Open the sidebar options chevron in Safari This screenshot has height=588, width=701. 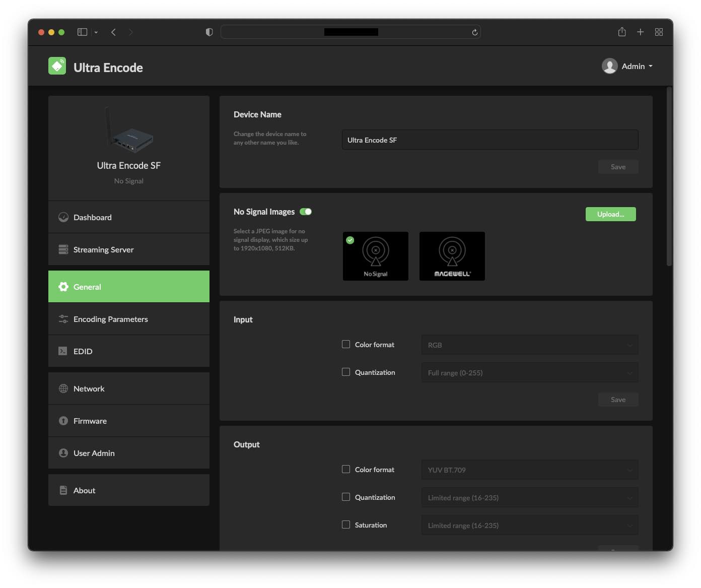coord(96,32)
